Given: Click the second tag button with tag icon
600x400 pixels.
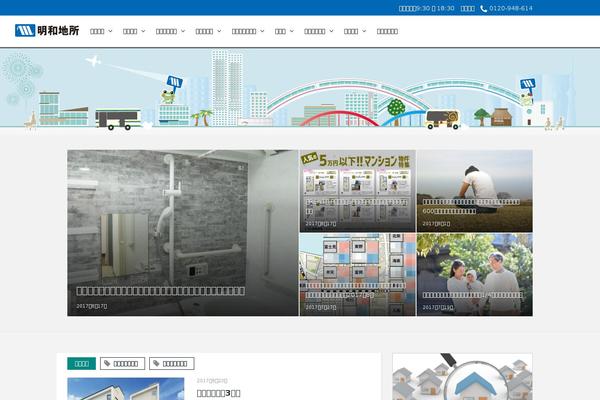Looking at the screenshot, I should coord(171,364).
